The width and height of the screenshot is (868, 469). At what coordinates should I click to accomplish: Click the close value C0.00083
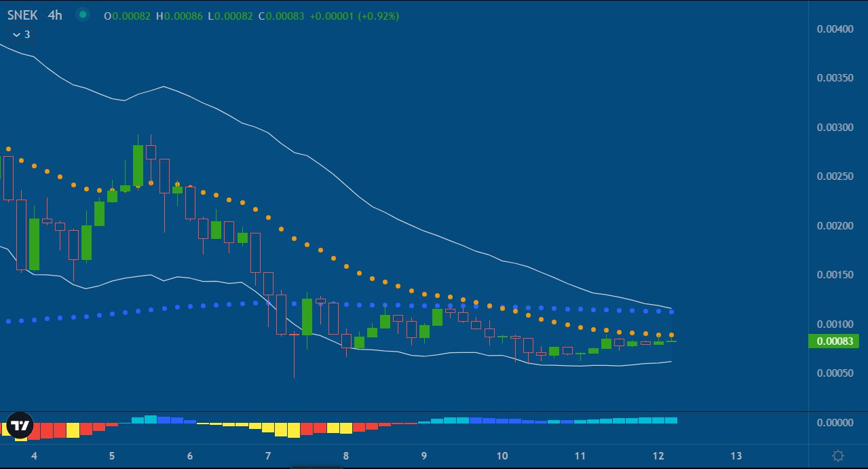(282, 15)
